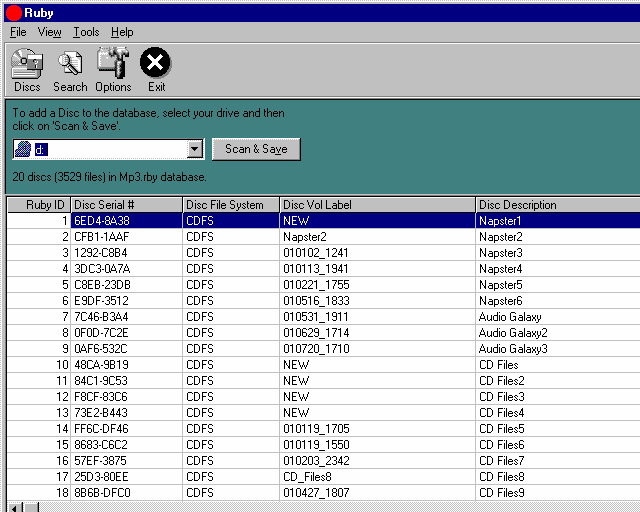This screenshot has width=640, height=512.
Task: Click volume label 010102_1241
Action: 378,253
